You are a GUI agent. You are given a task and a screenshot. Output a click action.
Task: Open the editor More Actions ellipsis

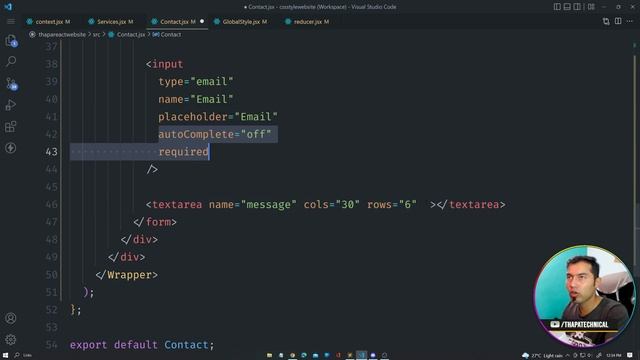click(x=630, y=21)
